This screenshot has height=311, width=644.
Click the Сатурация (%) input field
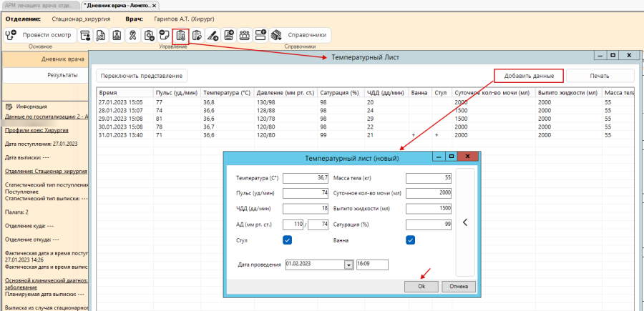point(429,224)
